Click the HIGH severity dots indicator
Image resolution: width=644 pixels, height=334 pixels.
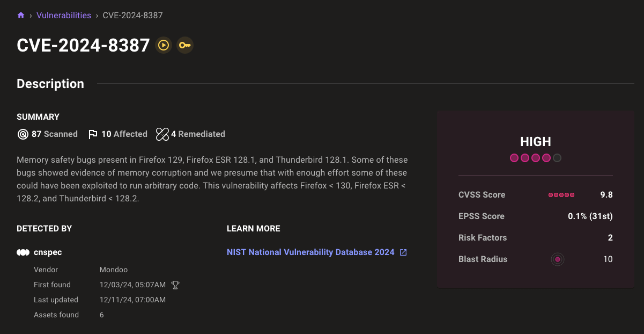click(x=535, y=158)
